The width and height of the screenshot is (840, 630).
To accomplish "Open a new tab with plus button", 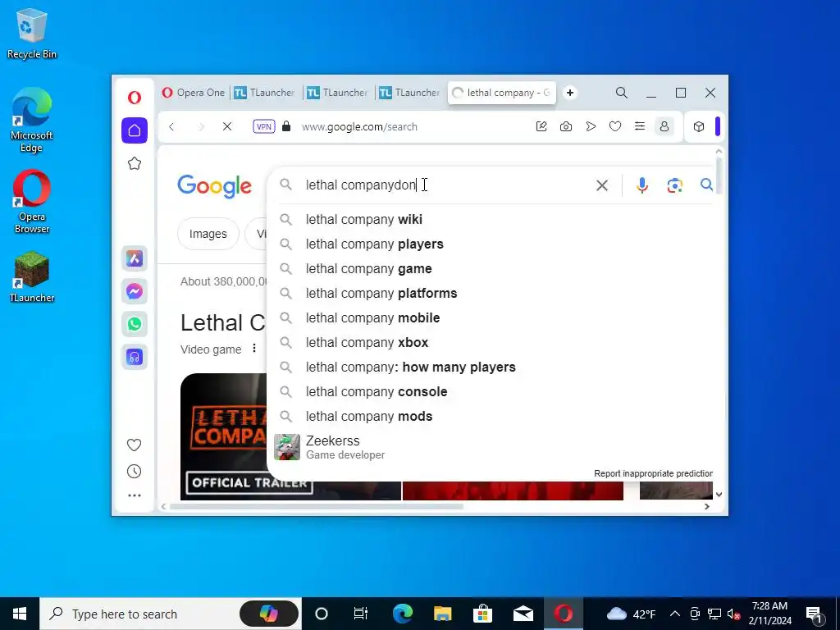I will pyautogui.click(x=570, y=93).
